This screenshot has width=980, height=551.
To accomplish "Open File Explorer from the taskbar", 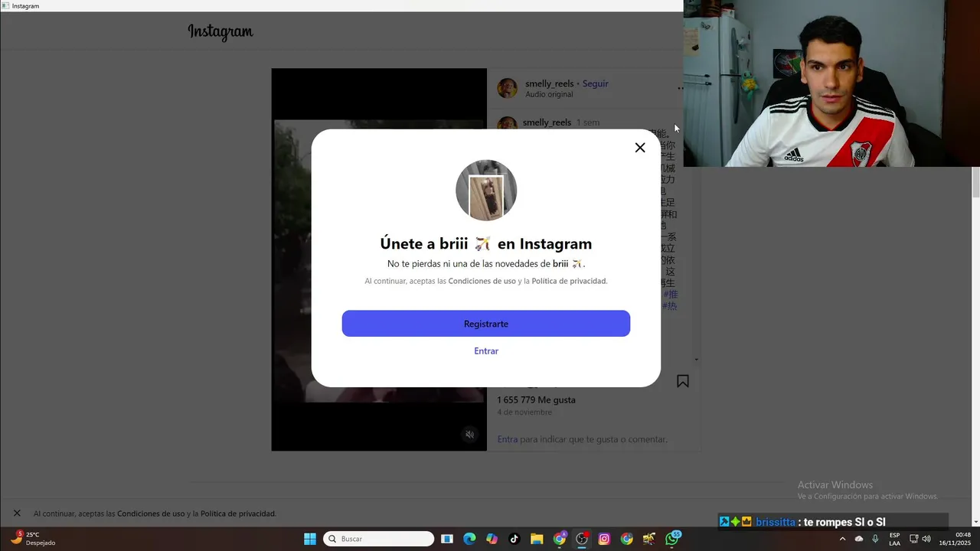I will click(536, 539).
